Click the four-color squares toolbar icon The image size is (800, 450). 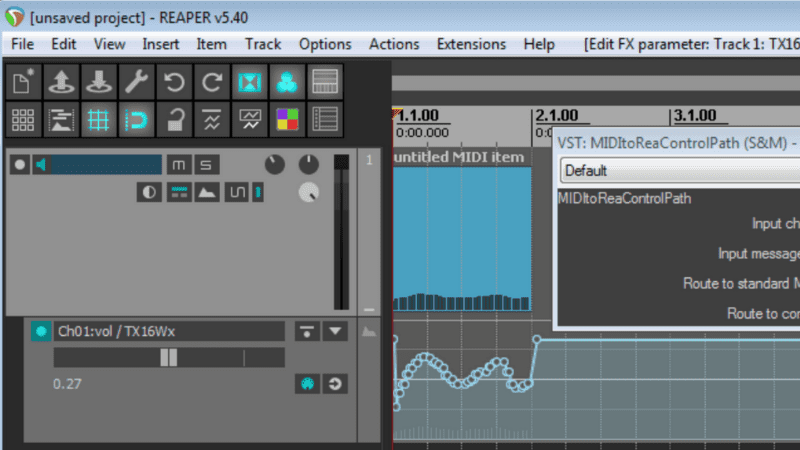pyautogui.click(x=287, y=120)
